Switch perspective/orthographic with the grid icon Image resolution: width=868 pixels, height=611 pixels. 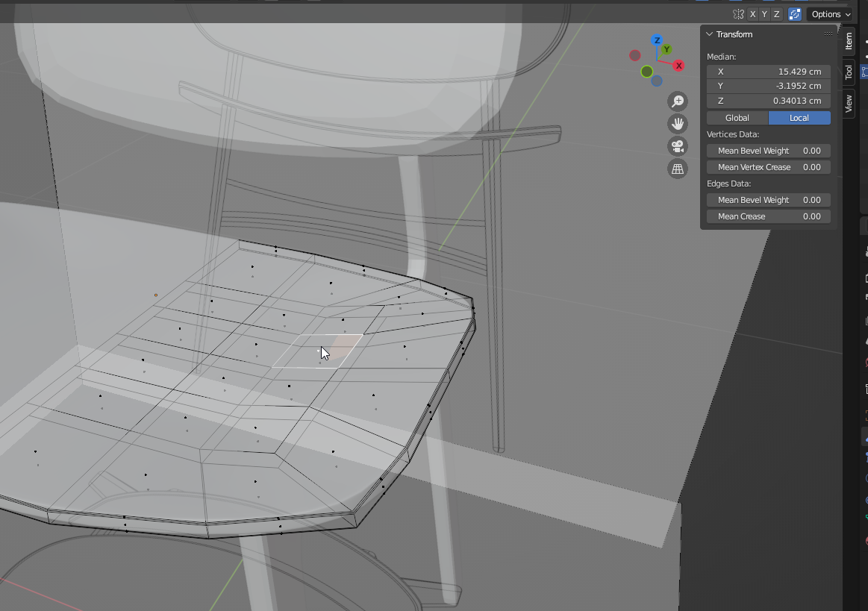(x=678, y=169)
